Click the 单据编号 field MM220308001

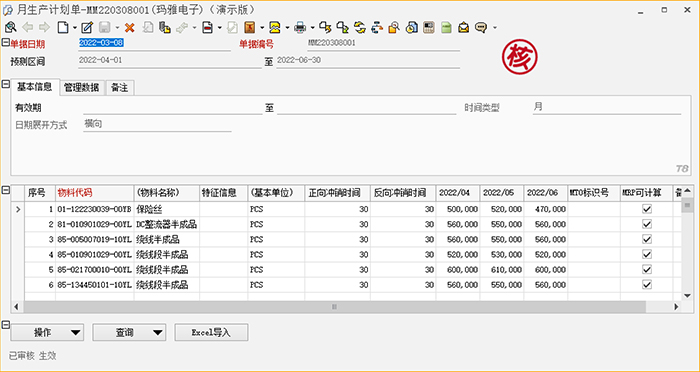point(383,43)
